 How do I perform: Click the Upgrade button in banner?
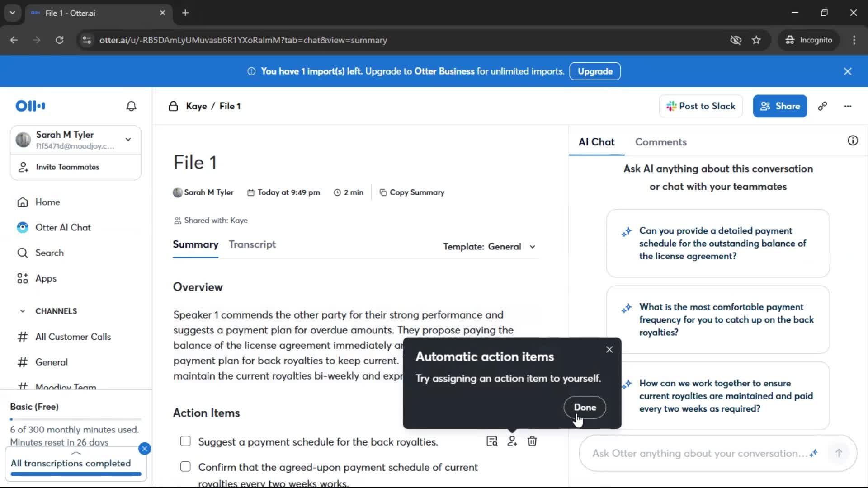click(595, 71)
